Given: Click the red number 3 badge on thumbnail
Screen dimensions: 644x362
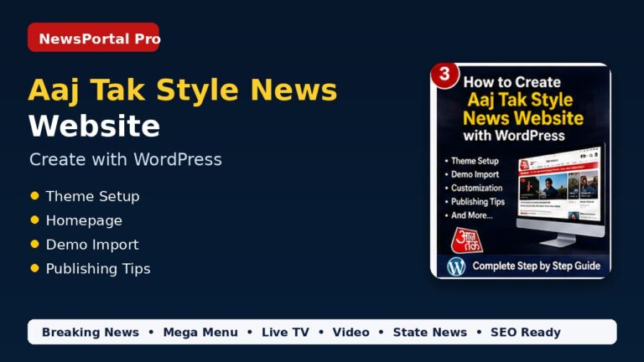Looking at the screenshot, I should pyautogui.click(x=444, y=75).
